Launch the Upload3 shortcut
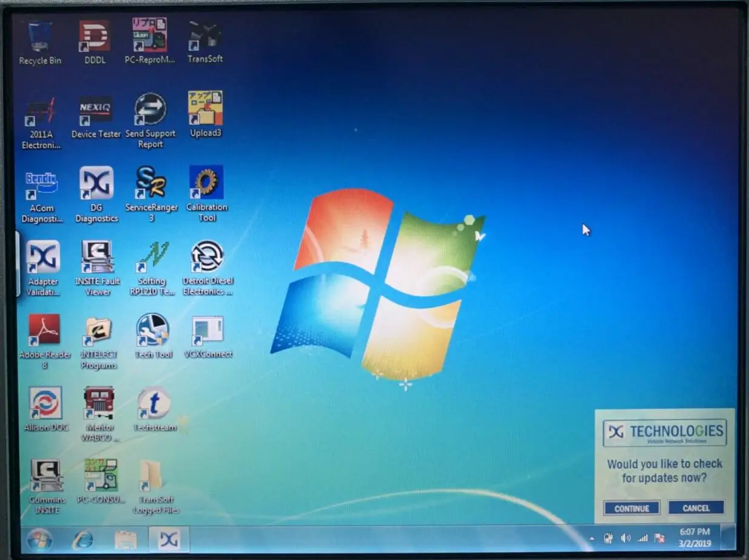 (x=206, y=115)
